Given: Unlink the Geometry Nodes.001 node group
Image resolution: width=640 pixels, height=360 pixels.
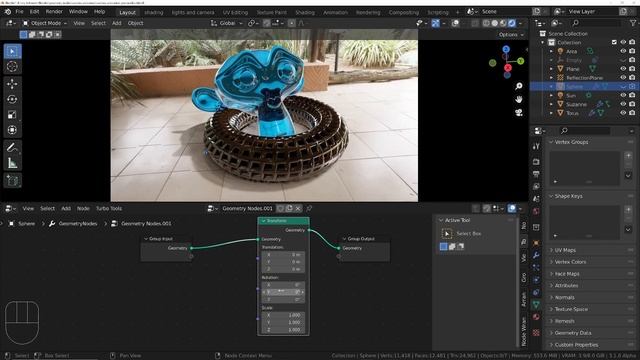Looking at the screenshot, I should tap(298, 209).
